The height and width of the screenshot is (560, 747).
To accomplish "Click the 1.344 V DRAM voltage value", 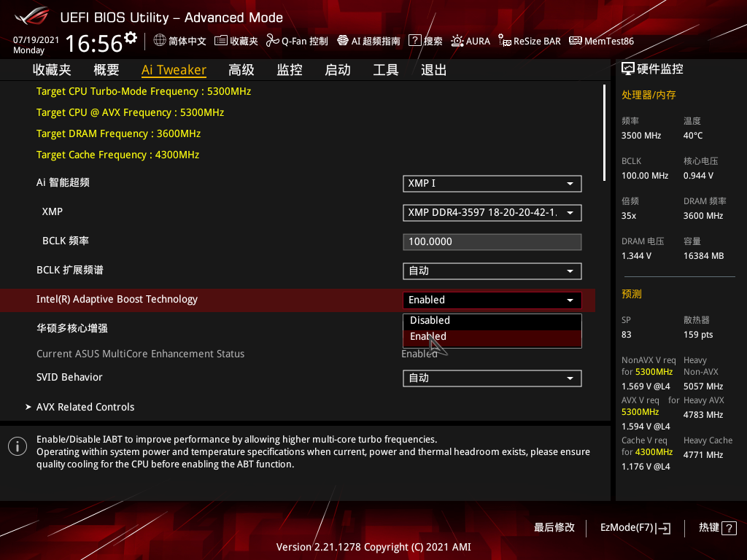I will coord(636,256).
